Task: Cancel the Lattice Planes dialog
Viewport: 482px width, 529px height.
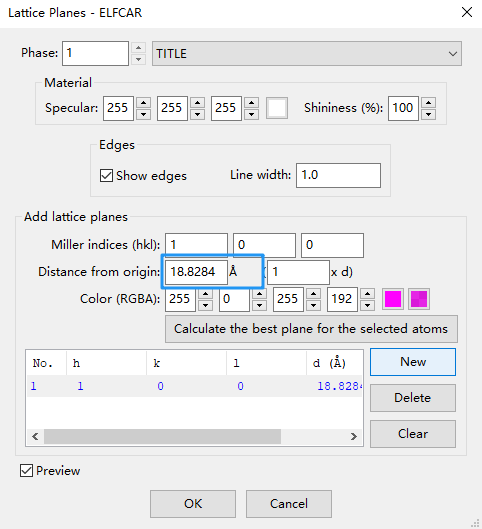Action: pos(289,504)
